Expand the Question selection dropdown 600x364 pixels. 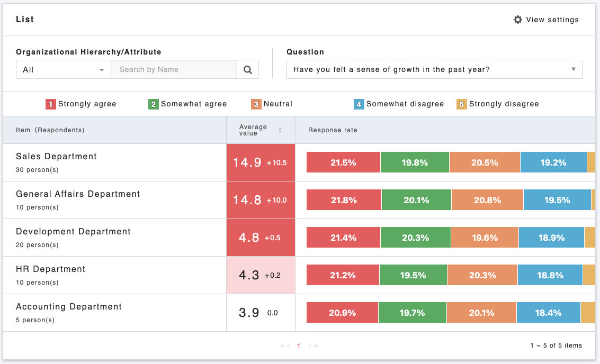point(434,69)
